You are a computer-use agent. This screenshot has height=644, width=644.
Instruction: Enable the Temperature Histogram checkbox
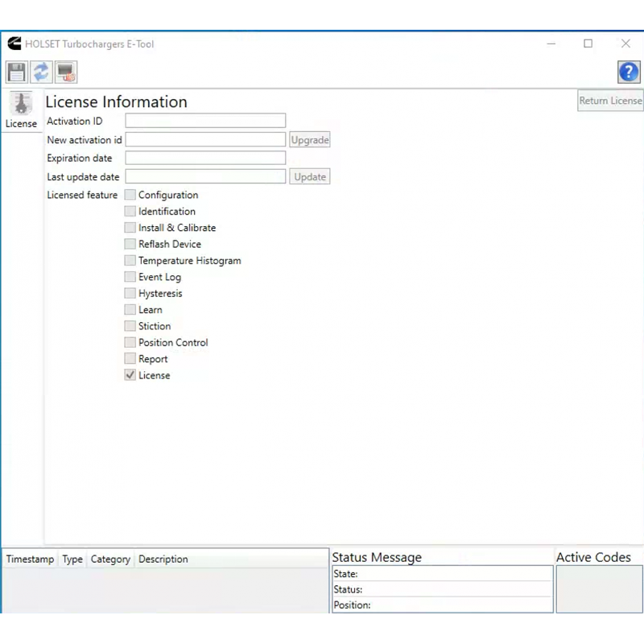point(130,261)
